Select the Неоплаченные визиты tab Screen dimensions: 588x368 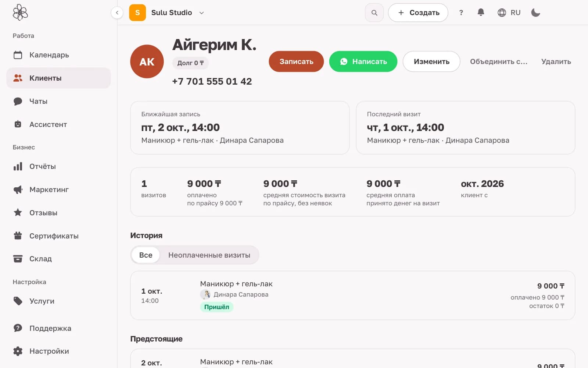pyautogui.click(x=209, y=255)
